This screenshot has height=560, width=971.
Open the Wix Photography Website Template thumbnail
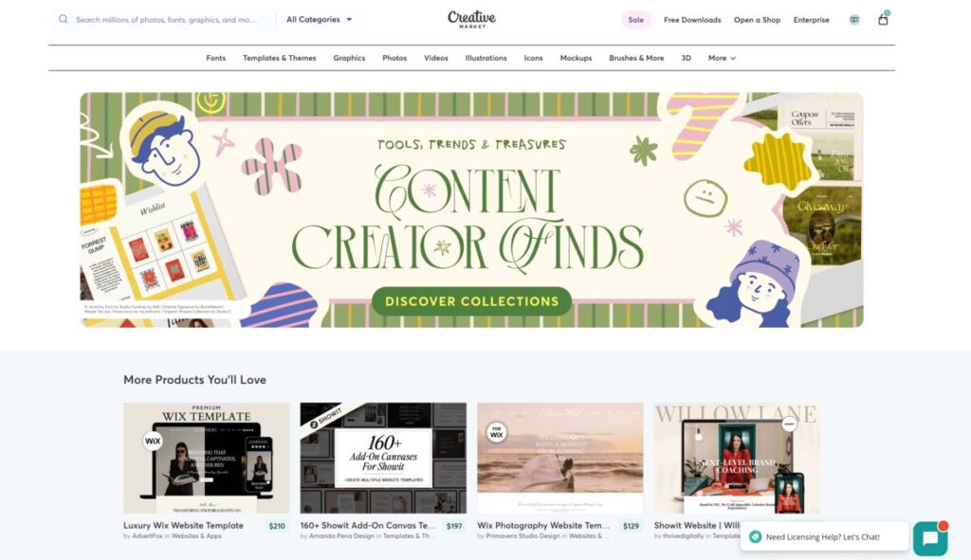click(559, 458)
